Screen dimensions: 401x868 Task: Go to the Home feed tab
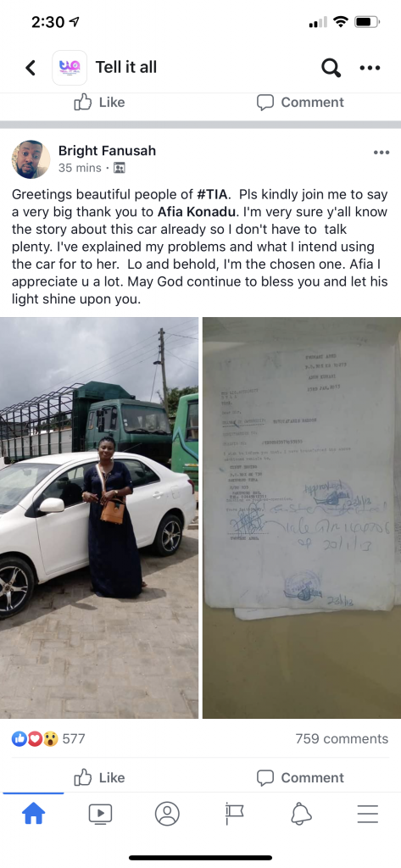(33, 814)
